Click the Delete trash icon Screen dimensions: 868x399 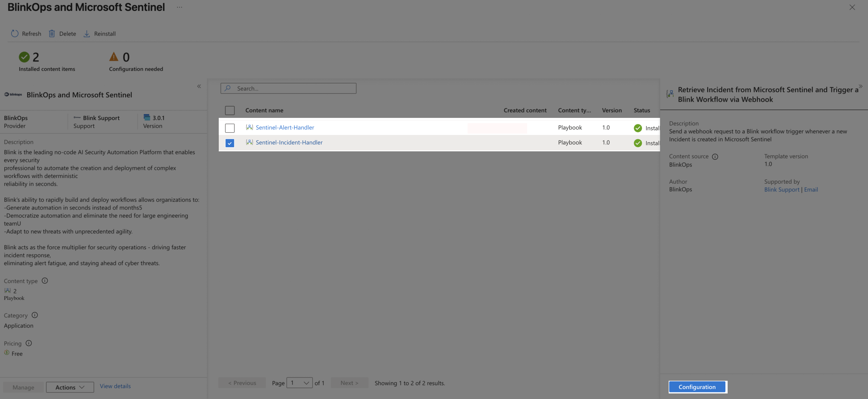click(52, 34)
